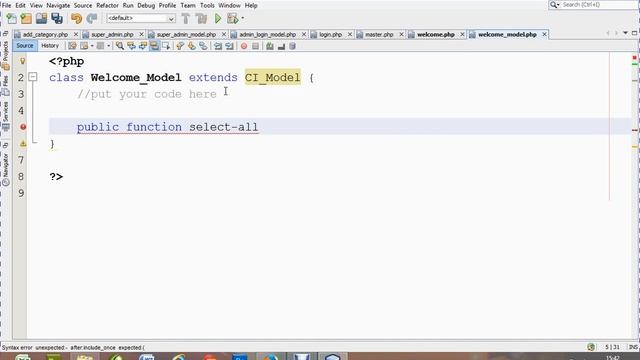Toggle Highlight Search button
640x360 pixels.
[154, 46]
